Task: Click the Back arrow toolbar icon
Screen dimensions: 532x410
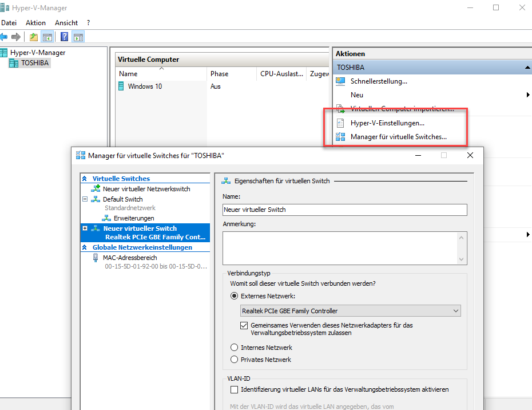Action: pyautogui.click(x=4, y=37)
